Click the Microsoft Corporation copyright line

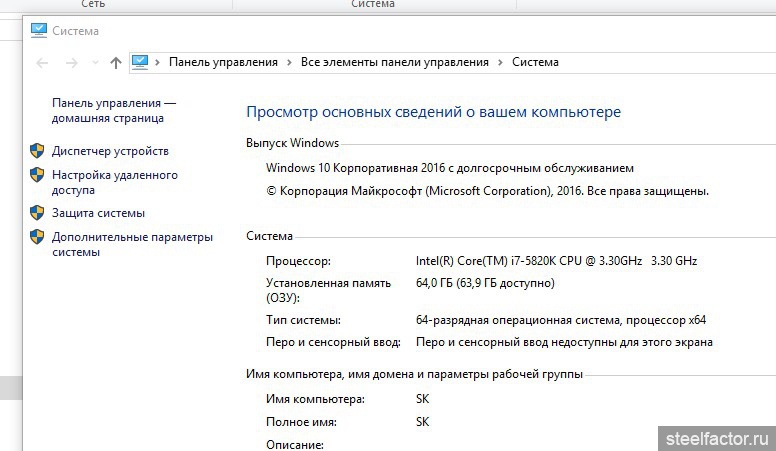coord(487,191)
